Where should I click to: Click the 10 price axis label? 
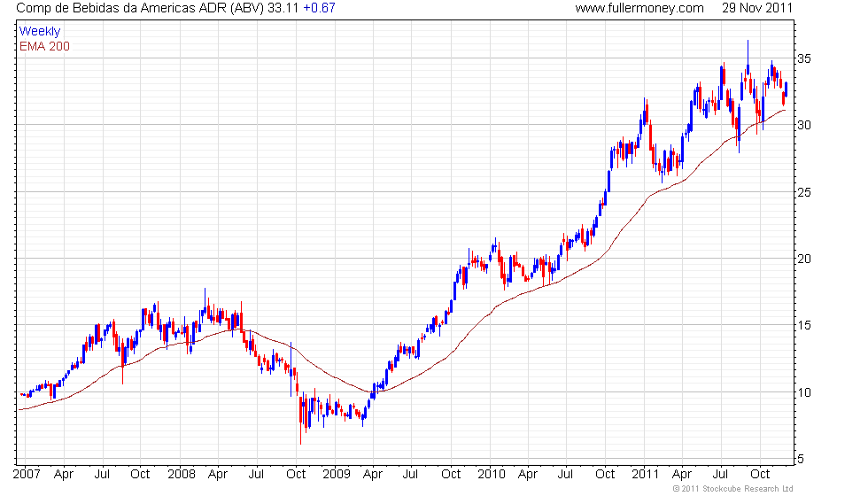pos(804,392)
